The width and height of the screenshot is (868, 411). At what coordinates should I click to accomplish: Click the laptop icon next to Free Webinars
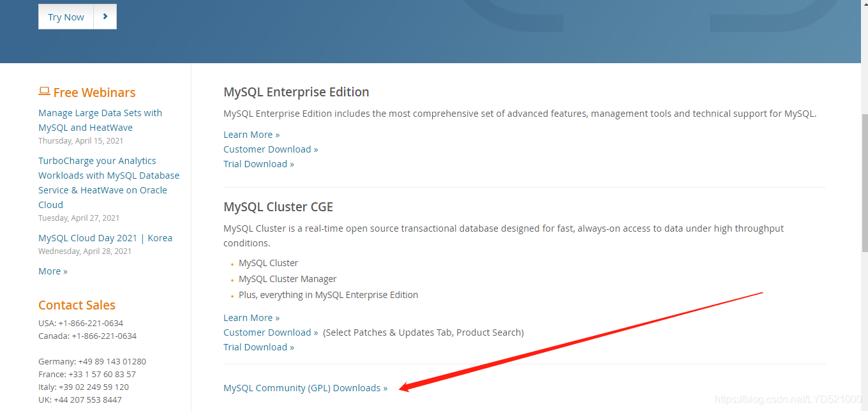point(44,91)
